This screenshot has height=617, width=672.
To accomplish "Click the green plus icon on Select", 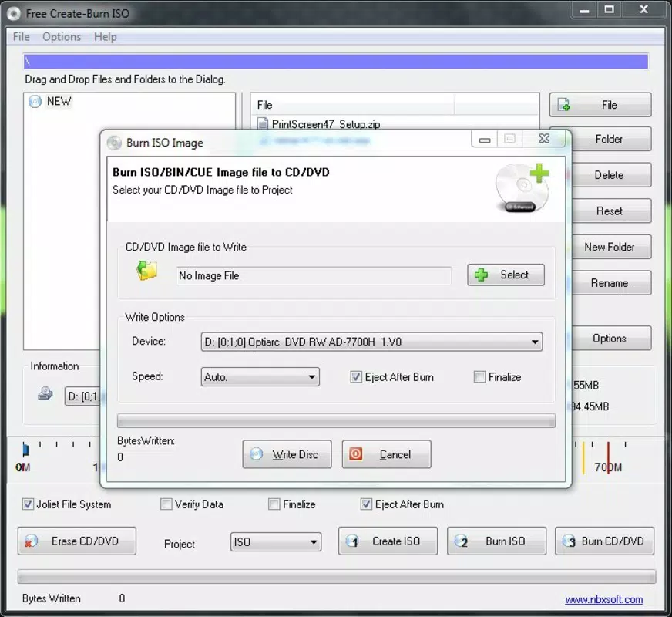I will coord(481,275).
